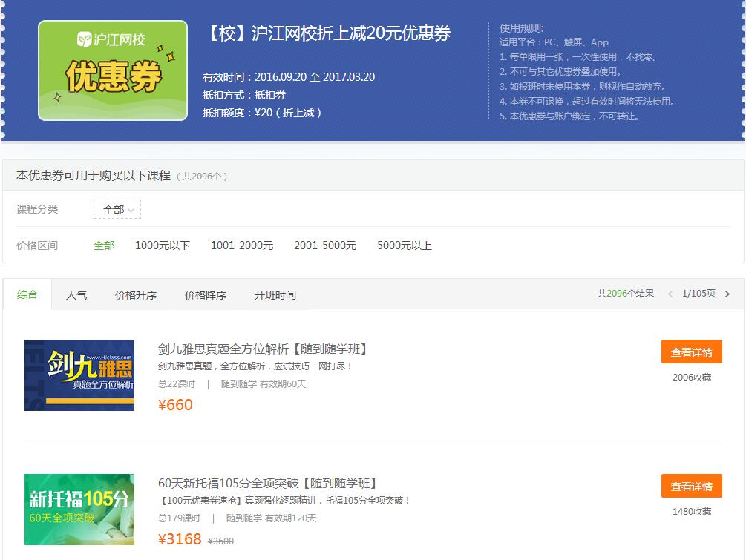Click the 抵扣额度：¥20（折上减）line
The height and width of the screenshot is (560, 746).
coord(262,113)
